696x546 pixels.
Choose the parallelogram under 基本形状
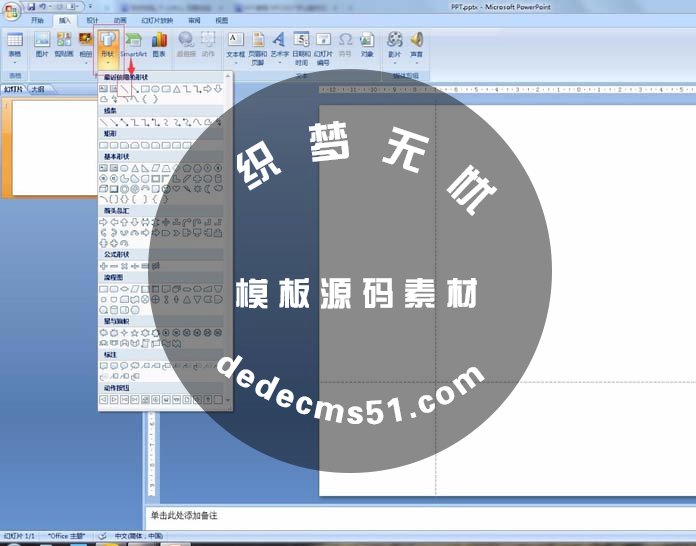tap(156, 168)
